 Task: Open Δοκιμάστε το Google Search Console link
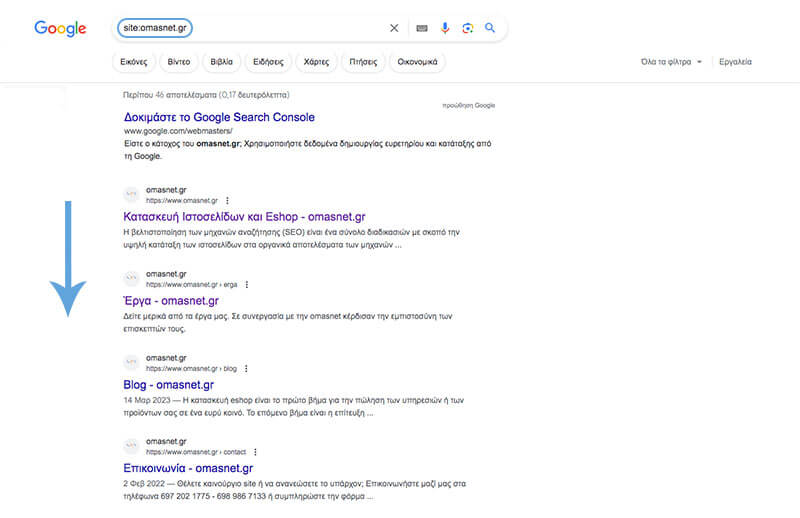point(219,117)
